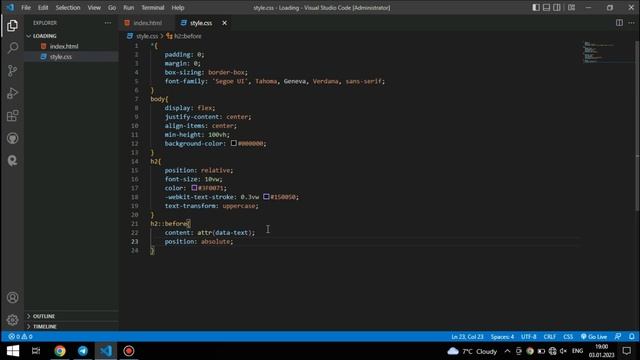Open the Search view in activity bar
The image size is (640, 360).
13,48
